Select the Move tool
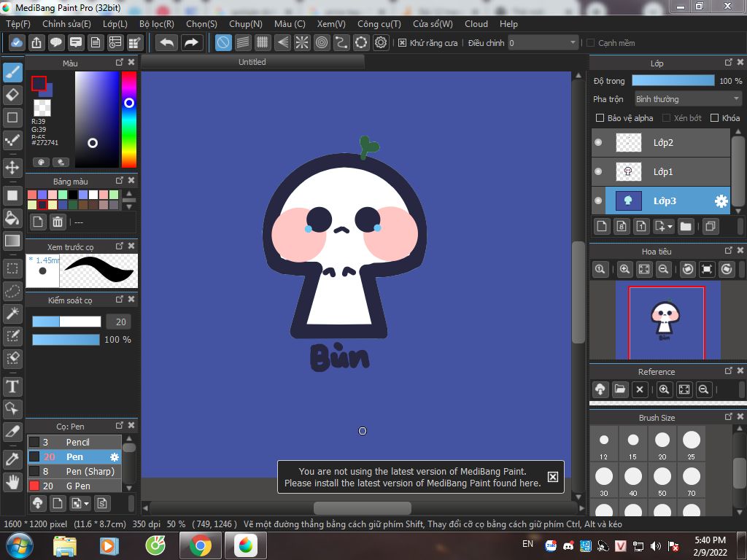 [12, 168]
